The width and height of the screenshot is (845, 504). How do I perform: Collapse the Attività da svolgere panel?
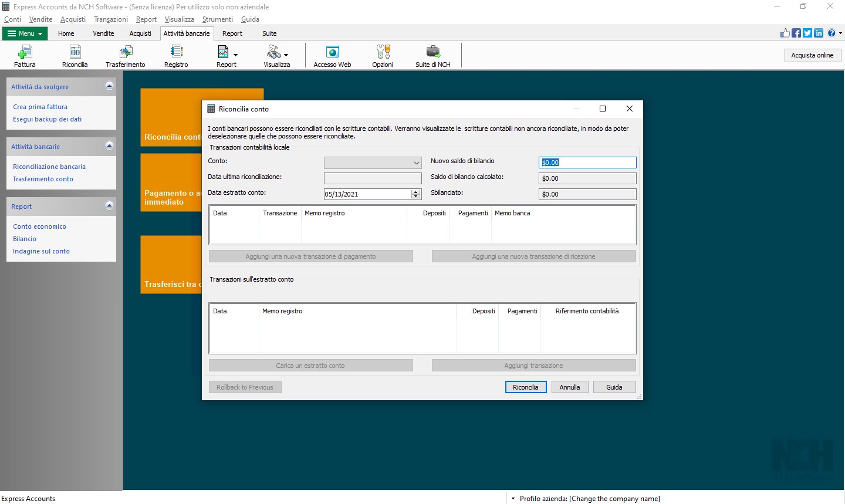(x=109, y=86)
